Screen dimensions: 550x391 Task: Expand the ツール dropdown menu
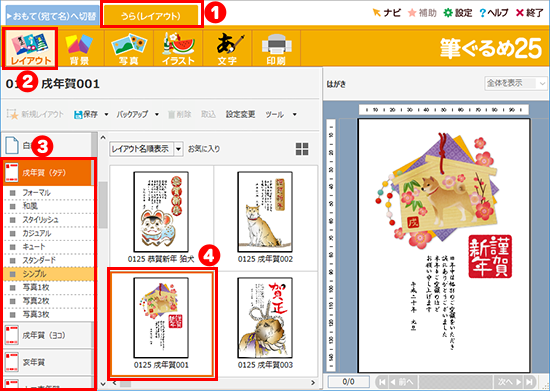pyautogui.click(x=295, y=114)
